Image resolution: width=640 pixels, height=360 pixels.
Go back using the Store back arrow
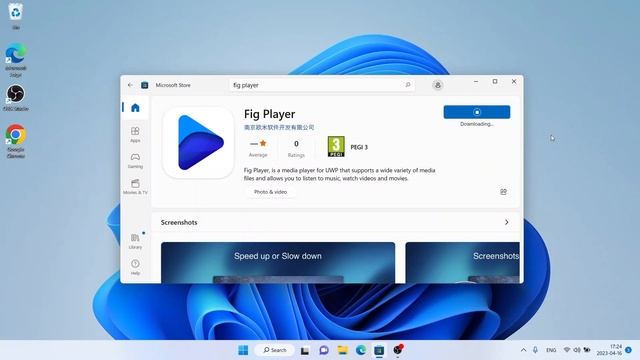pyautogui.click(x=130, y=85)
